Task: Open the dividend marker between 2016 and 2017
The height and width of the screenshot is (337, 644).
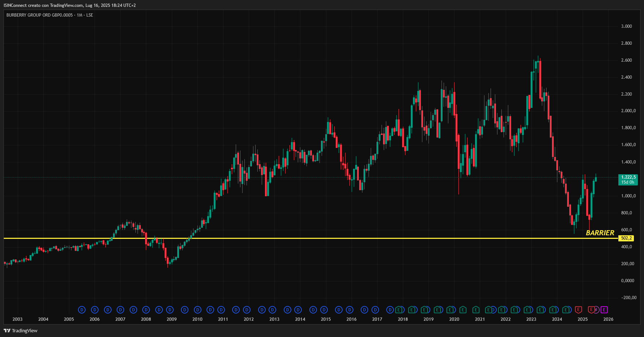Action: pyautogui.click(x=364, y=310)
